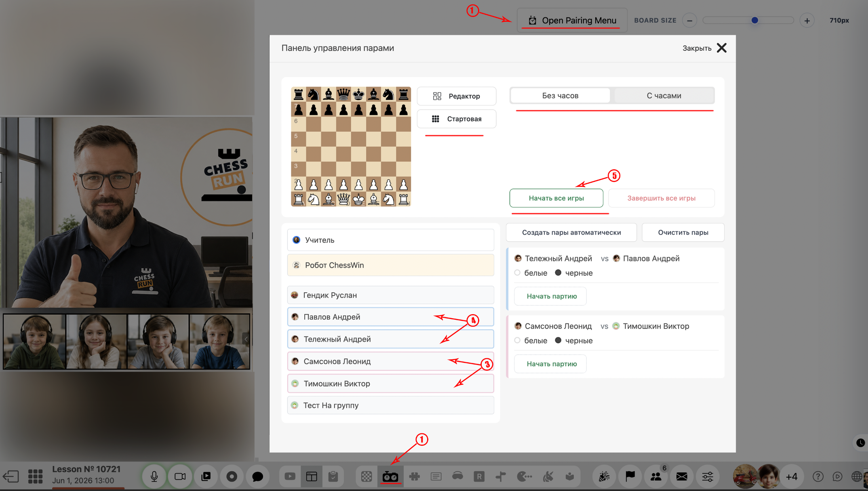Screen dimensions: 868x491
Task: Select белые for Самсонов Леонид pair
Action: tap(517, 340)
